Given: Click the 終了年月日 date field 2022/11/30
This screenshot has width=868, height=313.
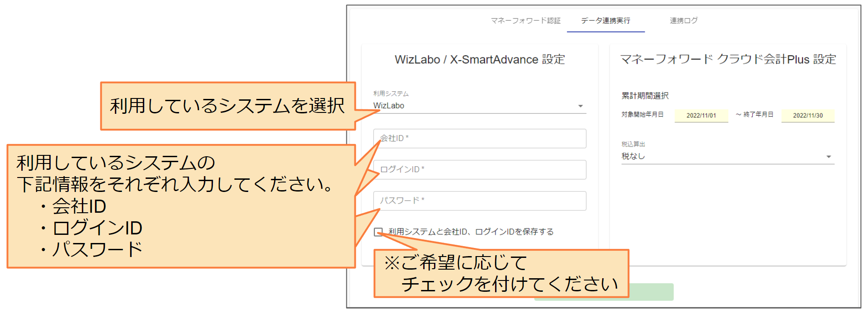Looking at the screenshot, I should pyautogui.click(x=808, y=116).
